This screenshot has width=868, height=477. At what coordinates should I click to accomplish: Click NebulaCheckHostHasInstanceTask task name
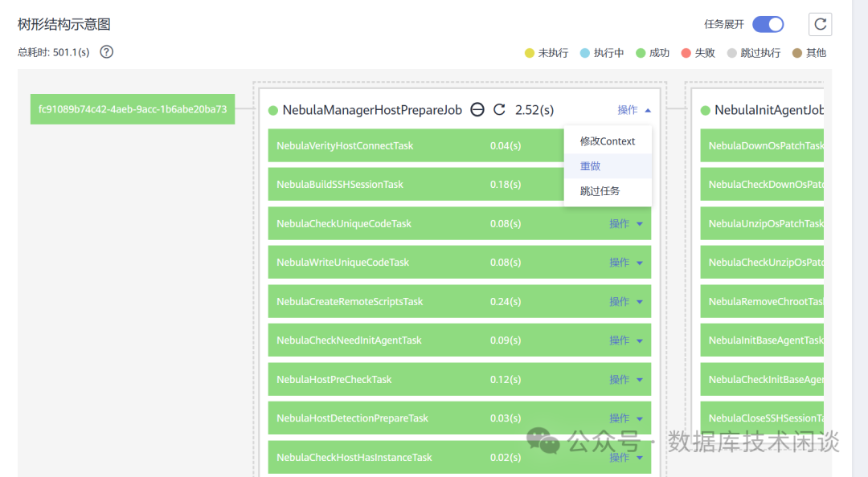tap(354, 458)
